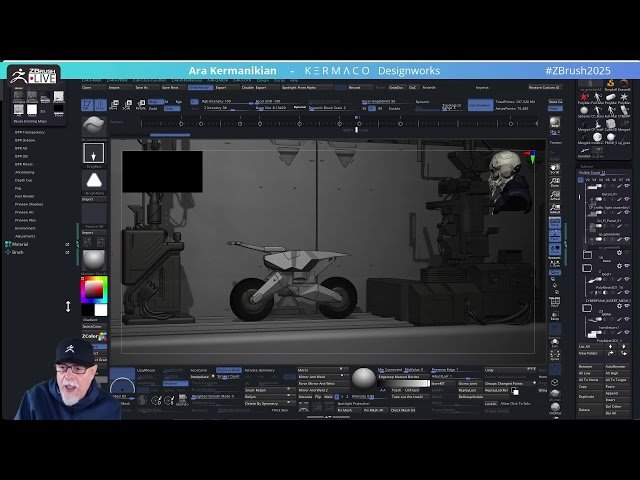Expand the Depth Cue section
The image size is (640, 480).
click(x=23, y=180)
